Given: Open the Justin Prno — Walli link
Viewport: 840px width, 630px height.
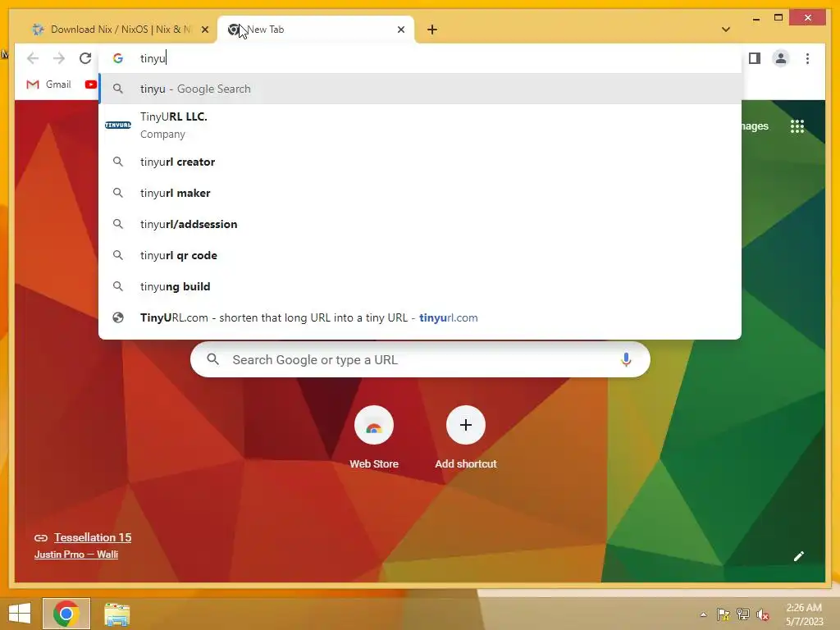Looking at the screenshot, I should (76, 555).
